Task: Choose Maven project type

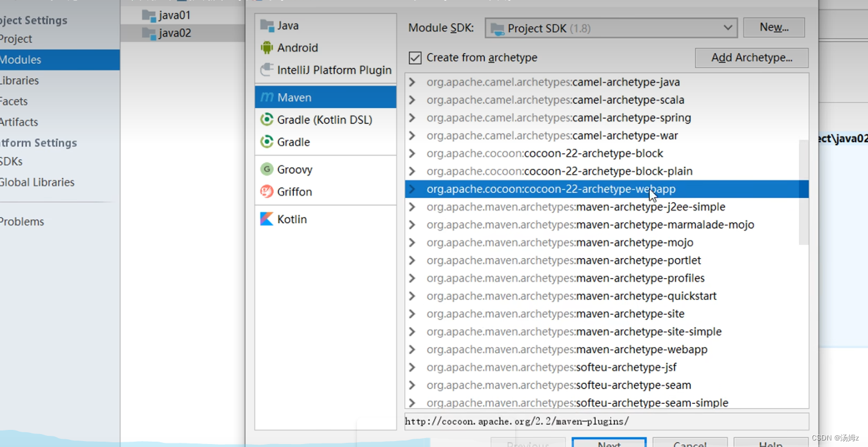Action: (x=326, y=97)
